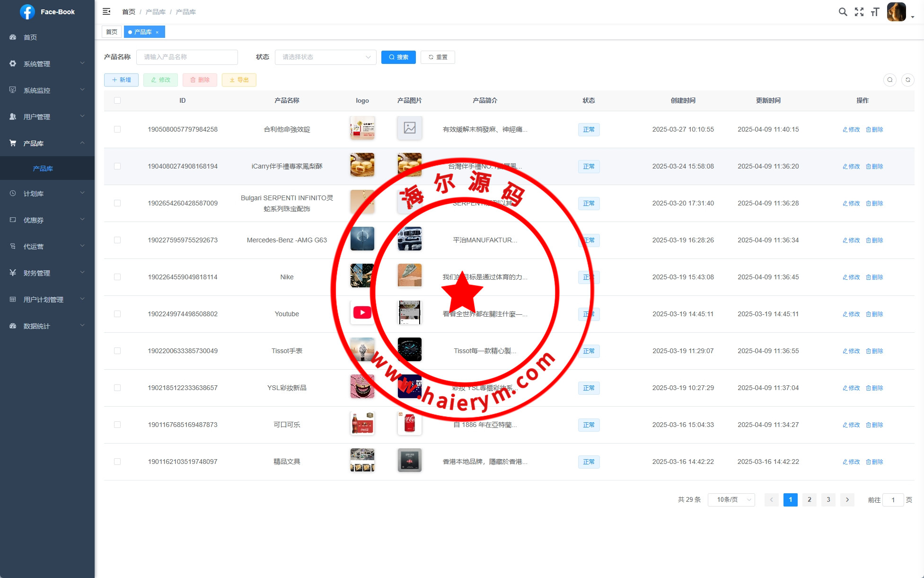Click 修改 link for 可口可乐 row

(851, 425)
